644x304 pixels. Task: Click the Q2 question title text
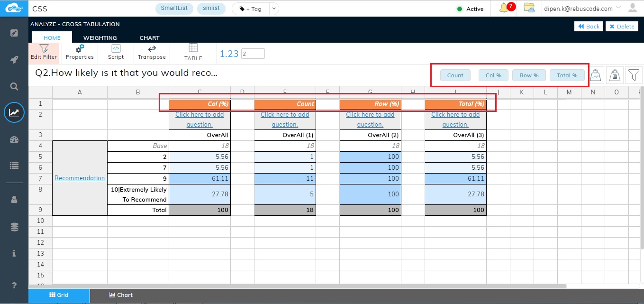126,74
